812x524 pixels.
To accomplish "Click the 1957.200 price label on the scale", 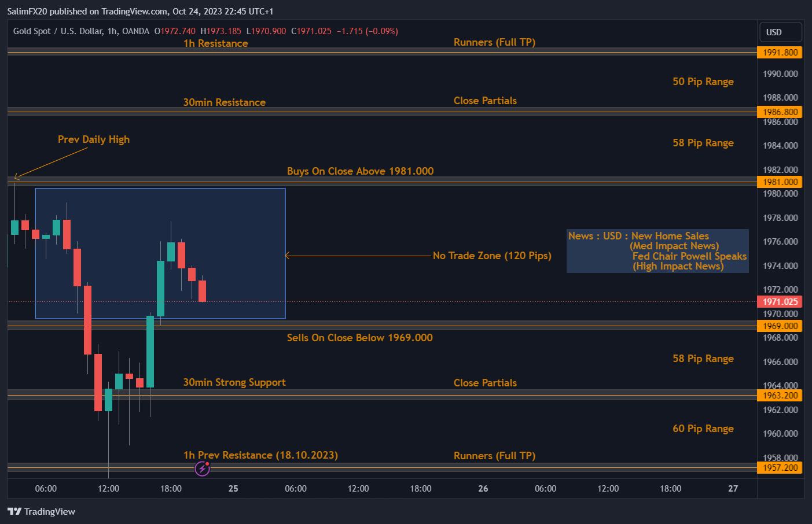I will (x=780, y=467).
